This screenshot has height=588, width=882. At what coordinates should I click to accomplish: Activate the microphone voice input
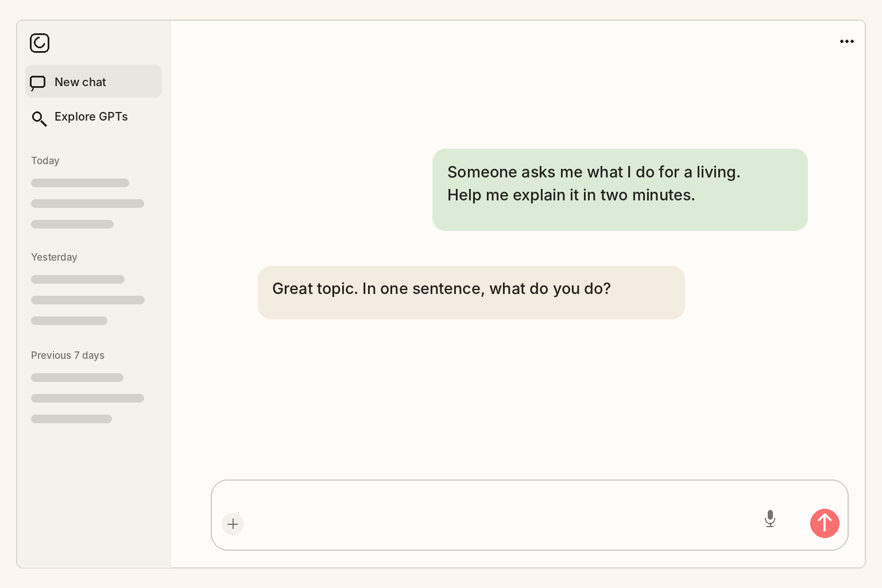(x=770, y=519)
